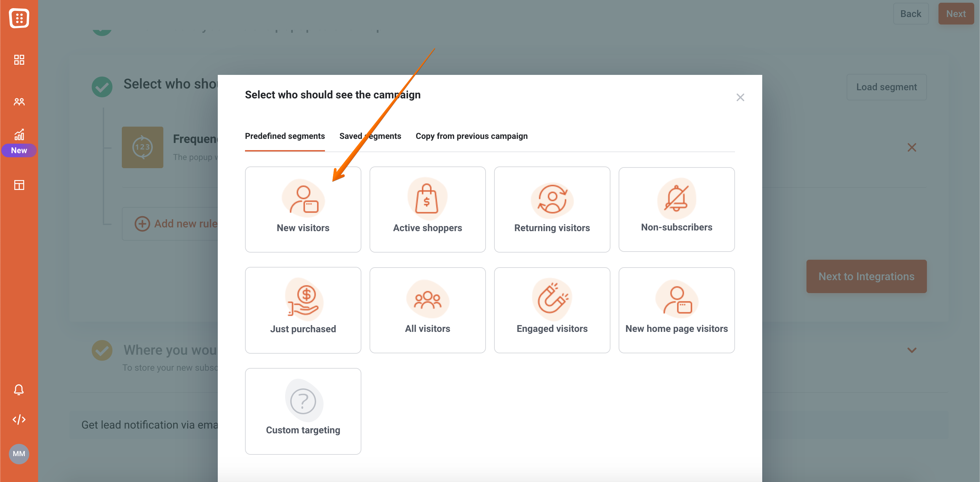Expand the Where you would section chevron
The width and height of the screenshot is (980, 482).
click(x=912, y=350)
